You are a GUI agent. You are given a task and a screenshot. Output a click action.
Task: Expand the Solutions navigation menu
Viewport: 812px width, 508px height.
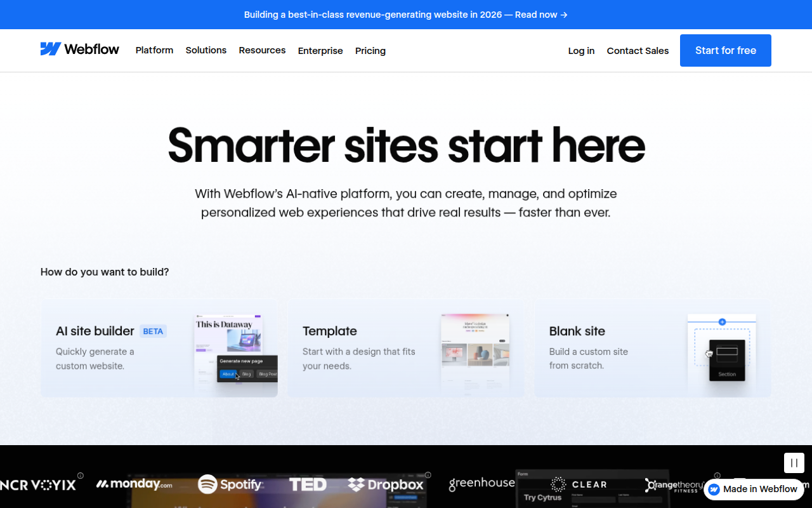pos(206,50)
